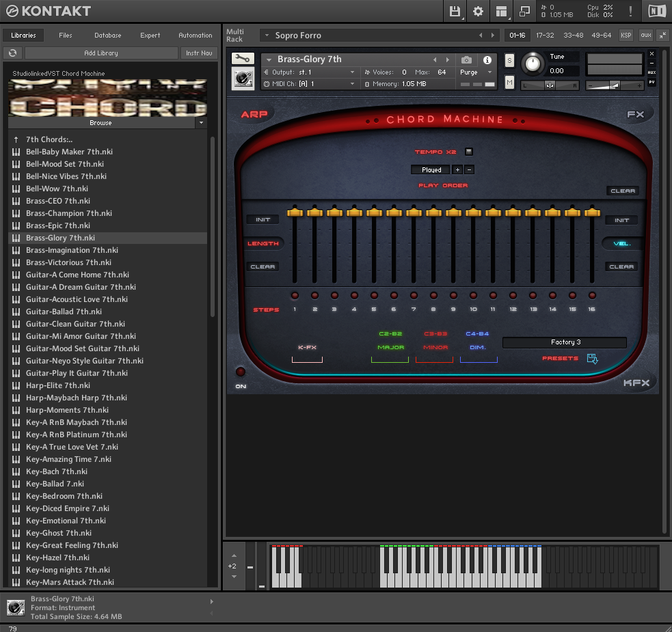The height and width of the screenshot is (632, 672).
Task: Click next instrument arrow beside Brass-Glory 7th
Action: (x=447, y=60)
